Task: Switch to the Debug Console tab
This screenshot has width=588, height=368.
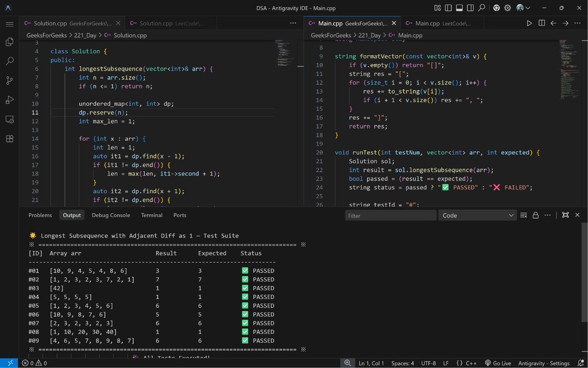Action: pos(111,215)
